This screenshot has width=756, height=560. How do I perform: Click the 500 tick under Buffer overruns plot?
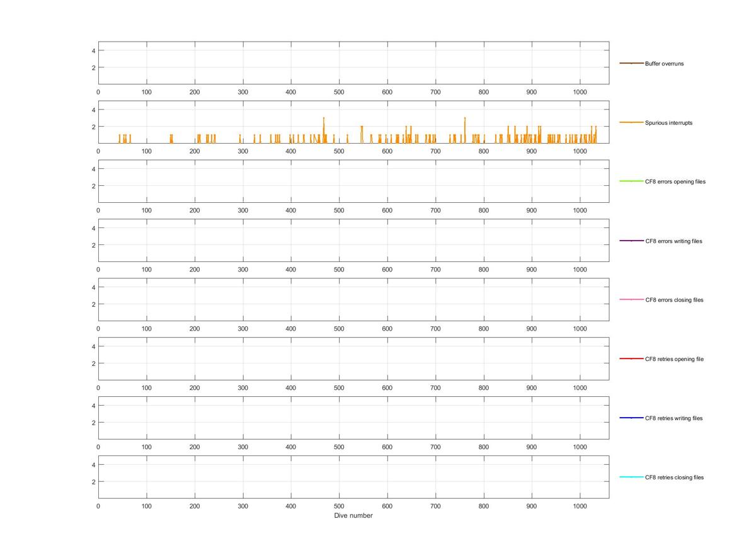click(339, 92)
